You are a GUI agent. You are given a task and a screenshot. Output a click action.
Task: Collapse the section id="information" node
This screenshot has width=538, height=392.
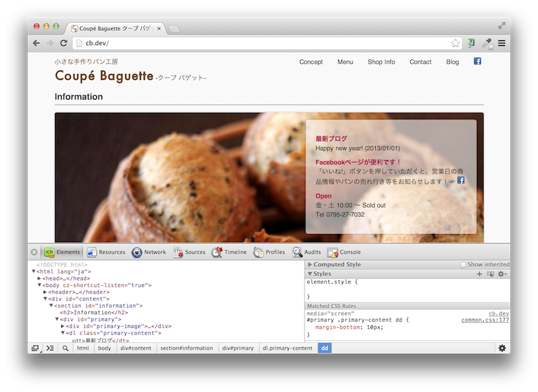51,305
